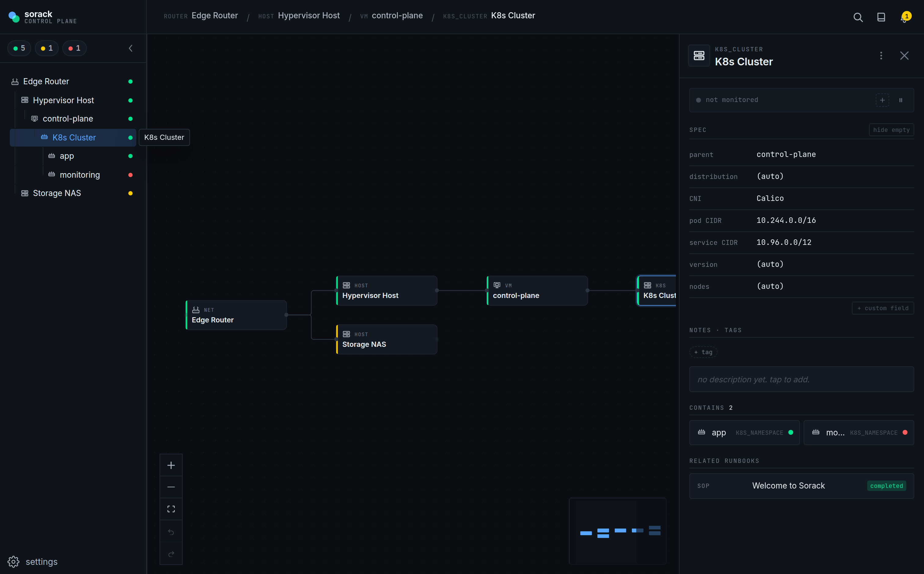Select K8s Cluster tree row
This screenshot has height=574, width=924.
click(73, 137)
